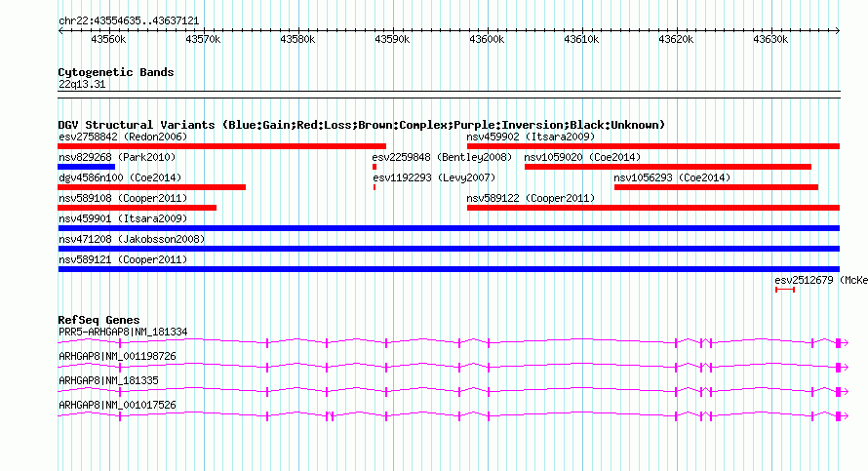
Task: Select ARHGAP8 NM_181335 transcript track line
Action: pos(453,392)
